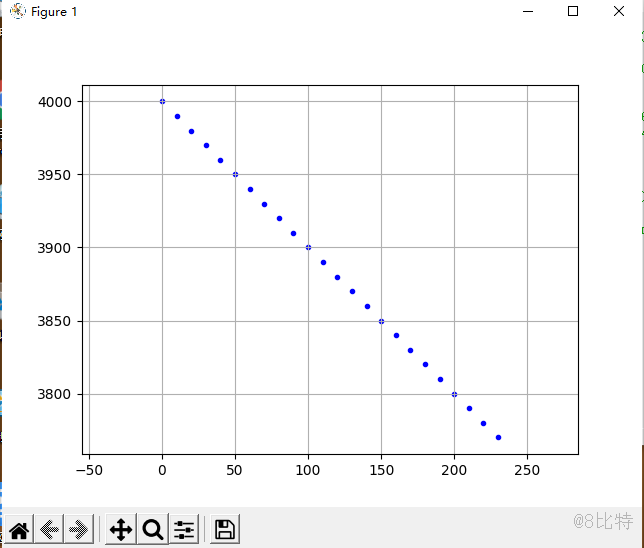Maximize the Figure 1 window
644x548 pixels.
(x=573, y=11)
